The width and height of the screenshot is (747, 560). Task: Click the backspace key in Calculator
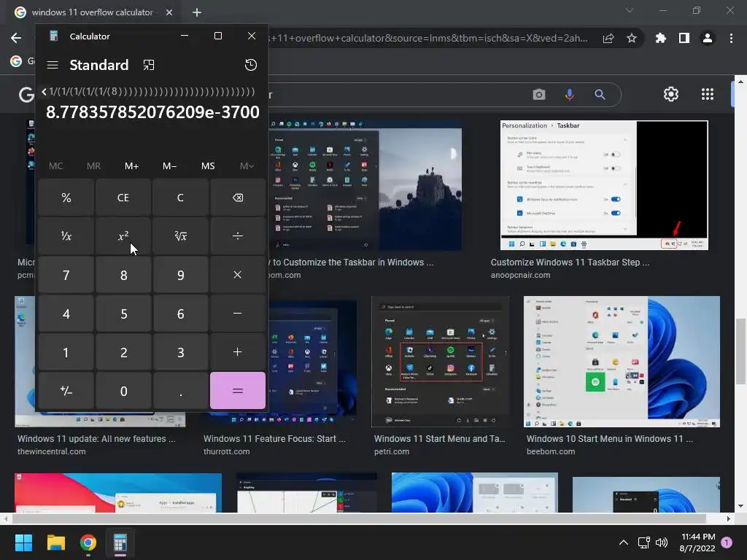[x=238, y=198]
